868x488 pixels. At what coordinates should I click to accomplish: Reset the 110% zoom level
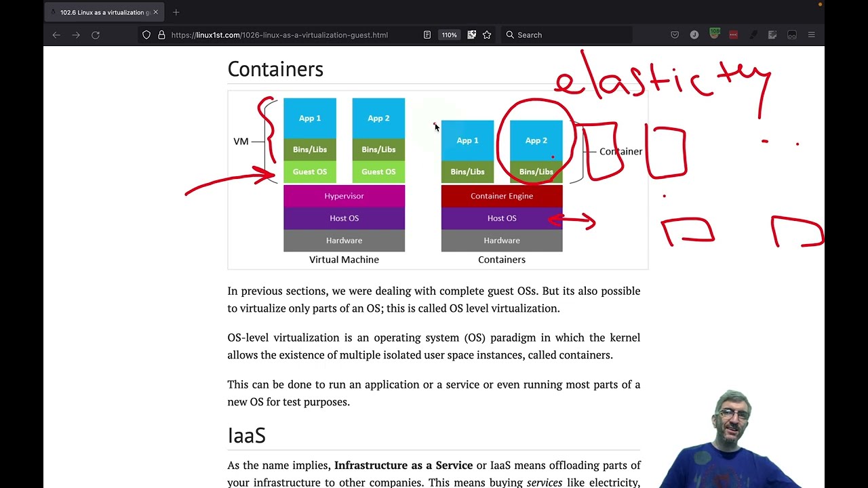449,35
